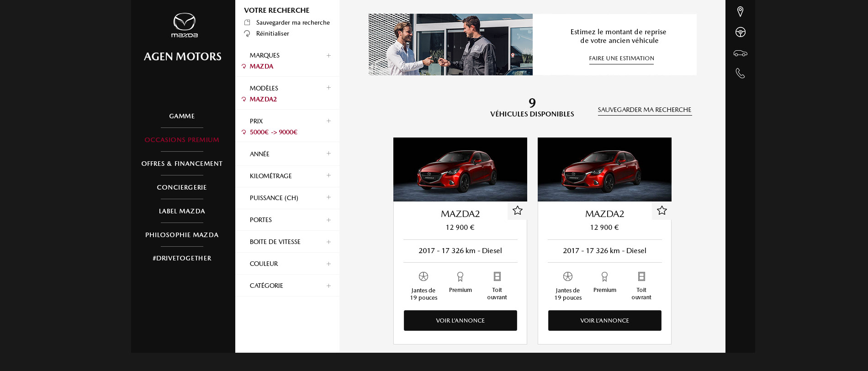Expand the PRIX filter

(328, 121)
